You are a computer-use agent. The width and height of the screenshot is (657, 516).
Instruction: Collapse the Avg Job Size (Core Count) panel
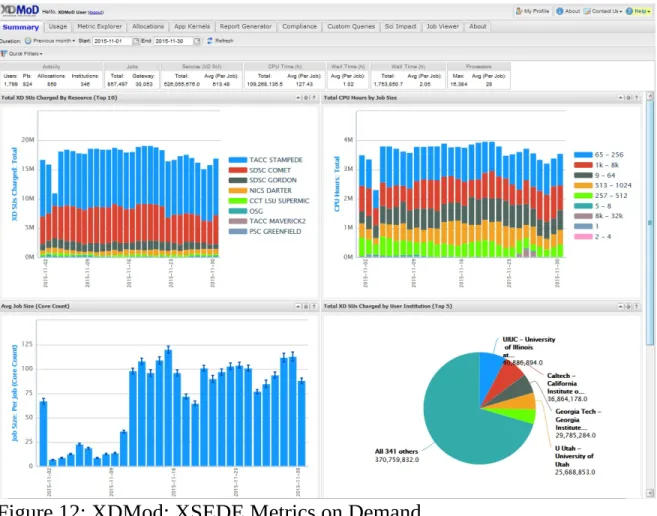[298, 306]
